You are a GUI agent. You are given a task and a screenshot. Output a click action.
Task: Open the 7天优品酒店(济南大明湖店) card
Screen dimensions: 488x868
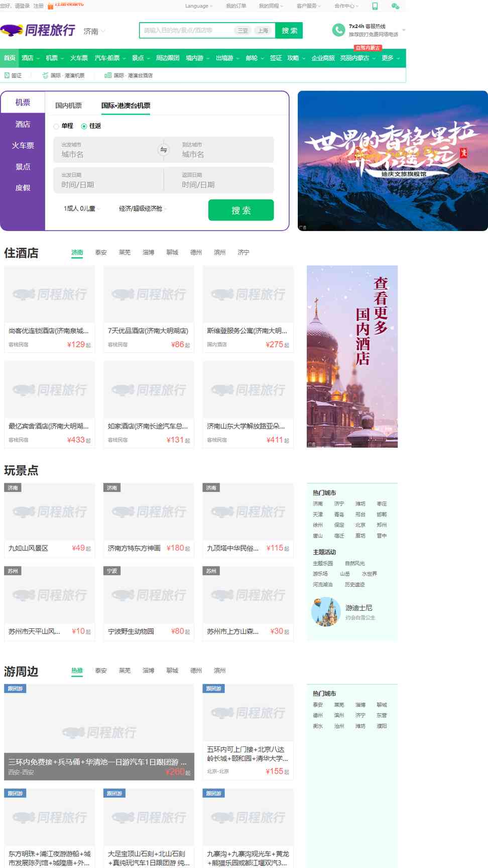tap(149, 309)
